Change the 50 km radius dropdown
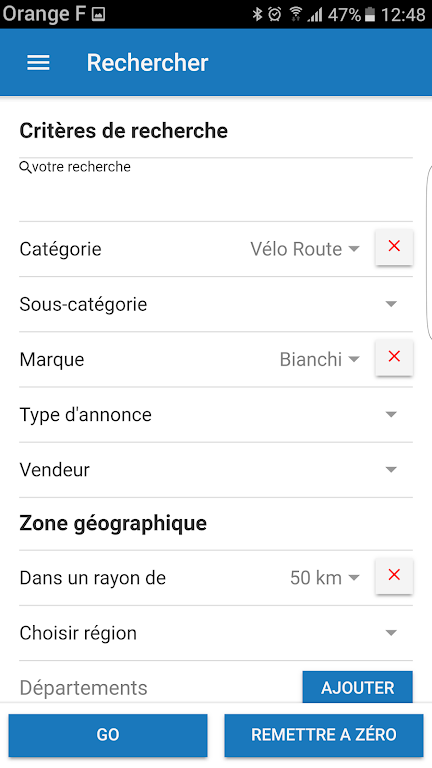Image resolution: width=432 pixels, height=768 pixels. [x=325, y=578]
